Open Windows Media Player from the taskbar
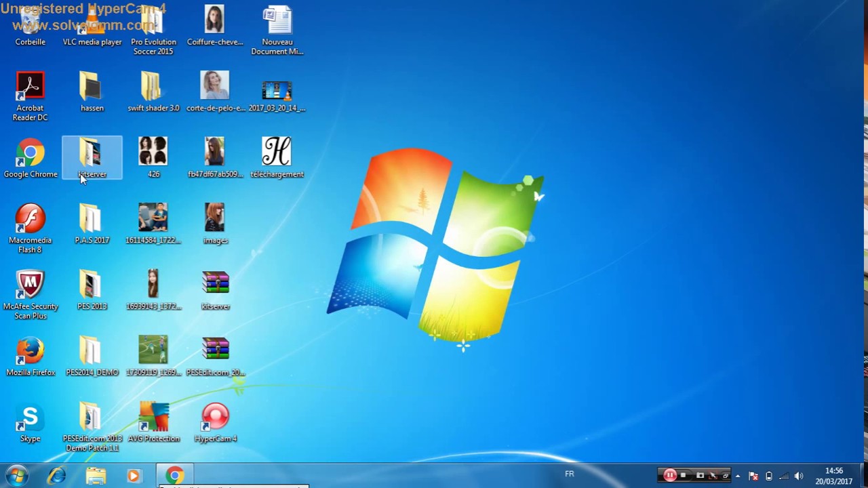The width and height of the screenshot is (868, 488). pos(134,476)
